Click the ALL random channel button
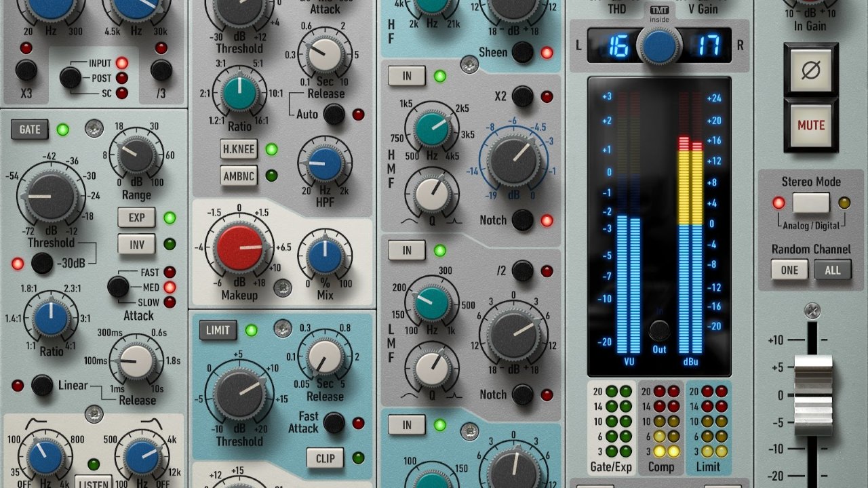 (833, 270)
